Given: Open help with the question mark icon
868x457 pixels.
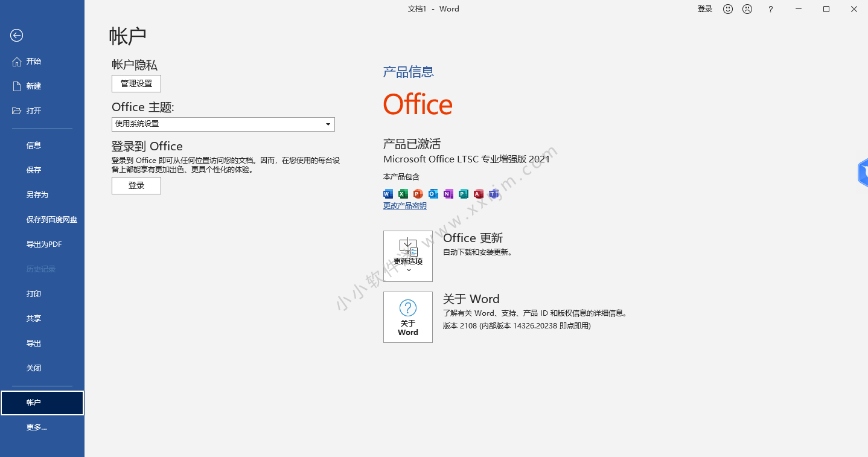Looking at the screenshot, I should pos(770,9).
